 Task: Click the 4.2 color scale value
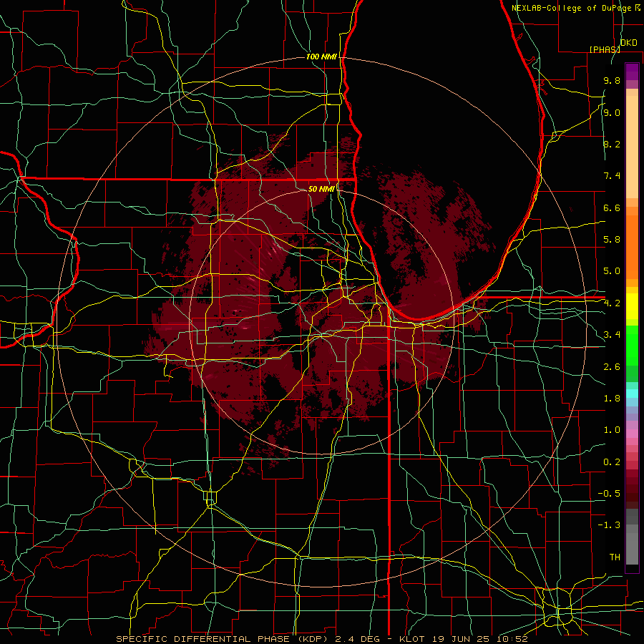[612, 303]
